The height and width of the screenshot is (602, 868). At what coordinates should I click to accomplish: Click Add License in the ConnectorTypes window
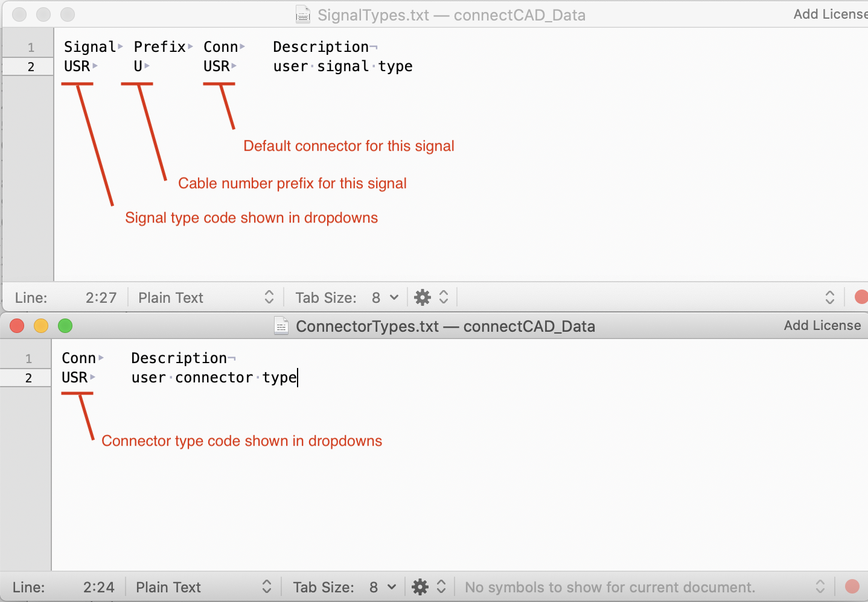click(x=822, y=326)
